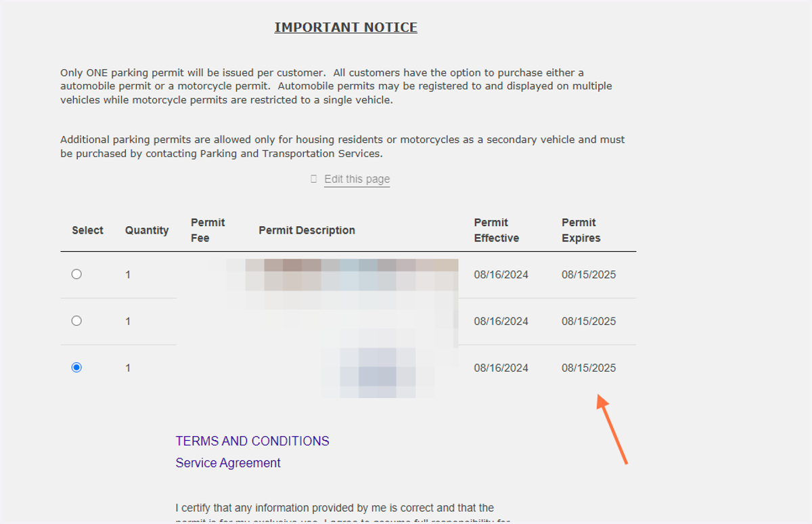Image resolution: width=812 pixels, height=524 pixels.
Task: Click quantity 1 in the second row
Action: [x=128, y=322]
